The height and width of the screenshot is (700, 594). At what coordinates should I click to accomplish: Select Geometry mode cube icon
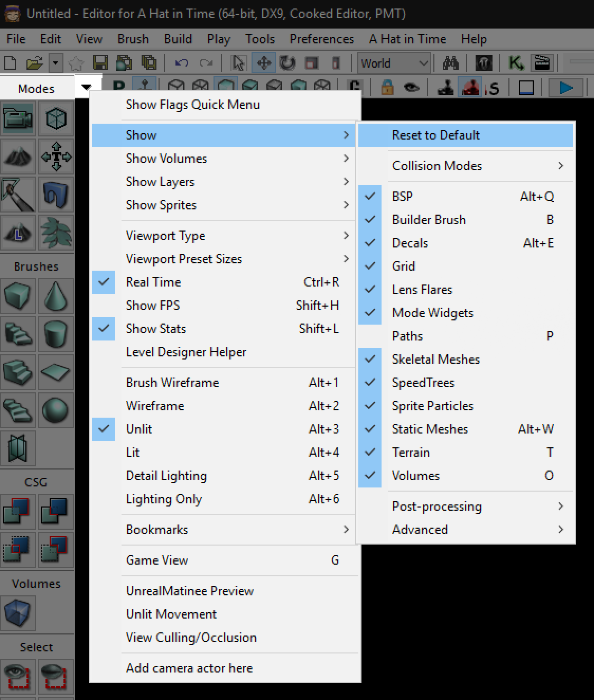click(x=56, y=119)
